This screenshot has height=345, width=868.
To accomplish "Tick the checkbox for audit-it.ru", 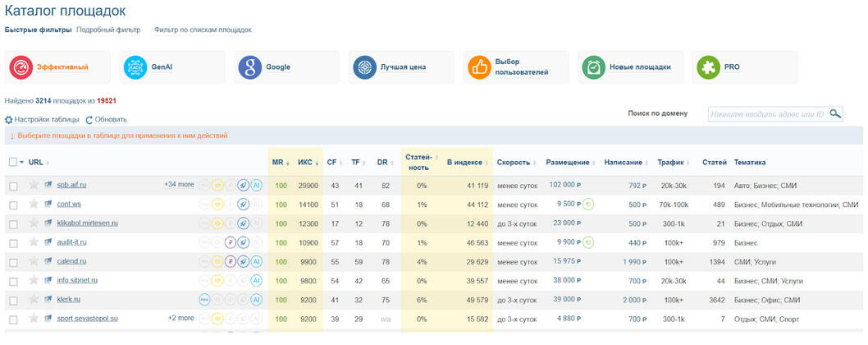I will (x=13, y=242).
